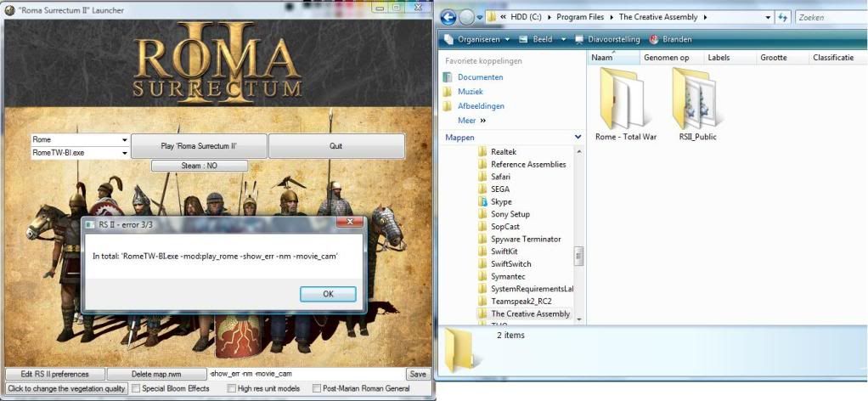Click the folder tree vertical scrollbar

[580, 255]
